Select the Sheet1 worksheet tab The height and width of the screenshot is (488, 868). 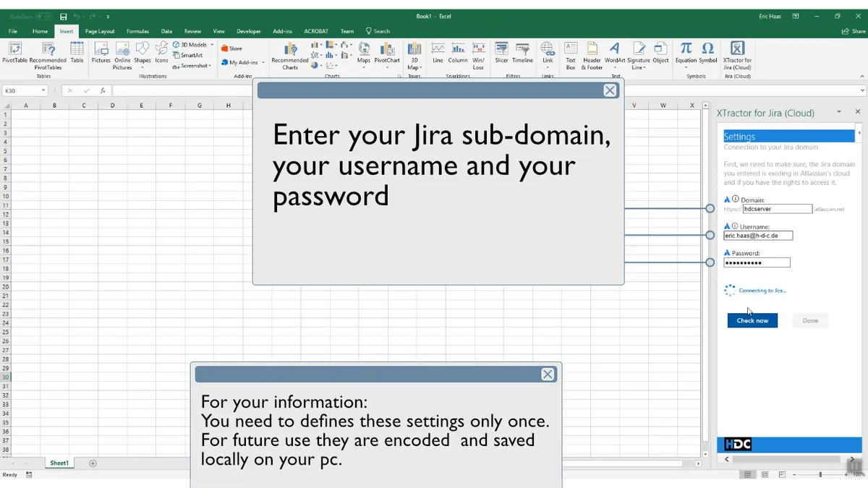(59, 463)
